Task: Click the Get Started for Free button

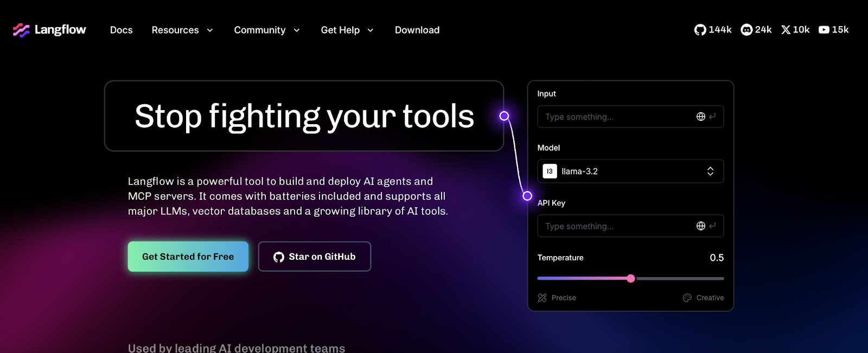Action: 188,256
